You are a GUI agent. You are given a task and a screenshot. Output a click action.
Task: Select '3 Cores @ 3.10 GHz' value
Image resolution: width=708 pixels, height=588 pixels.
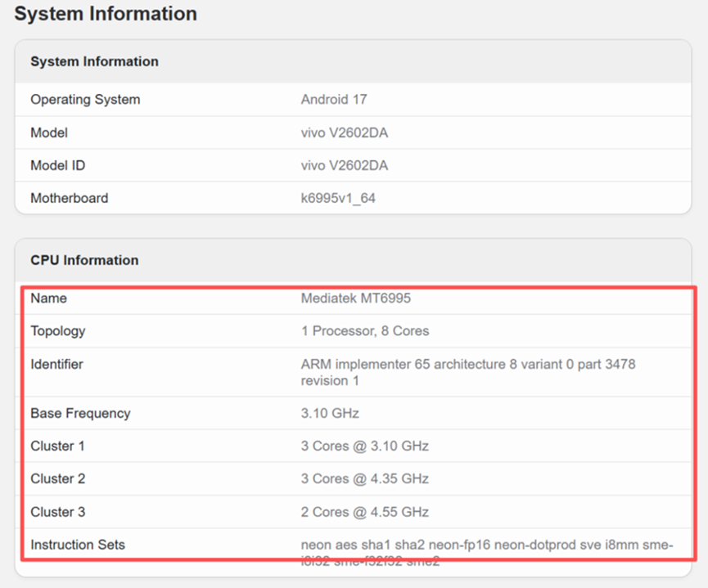[x=364, y=446]
